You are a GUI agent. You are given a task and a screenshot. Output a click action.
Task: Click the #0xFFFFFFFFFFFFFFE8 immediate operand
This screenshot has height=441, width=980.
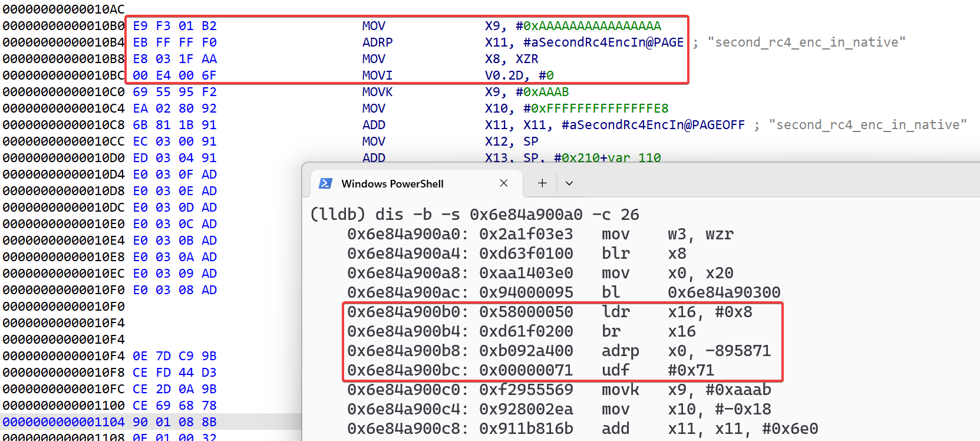click(x=592, y=108)
